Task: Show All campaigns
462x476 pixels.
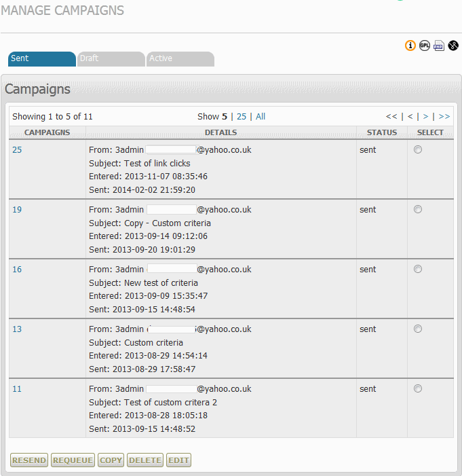Action: [x=261, y=117]
